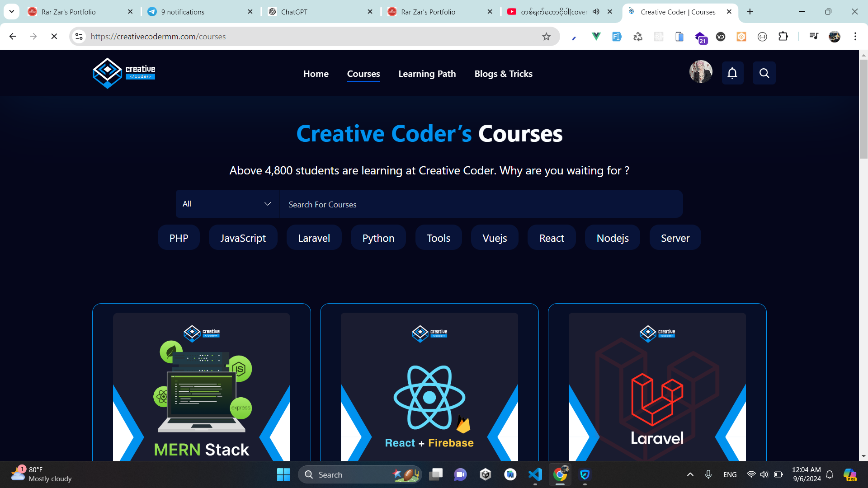The width and height of the screenshot is (868, 488).
Task: Open Blogs & Tricks nav link
Action: point(503,74)
